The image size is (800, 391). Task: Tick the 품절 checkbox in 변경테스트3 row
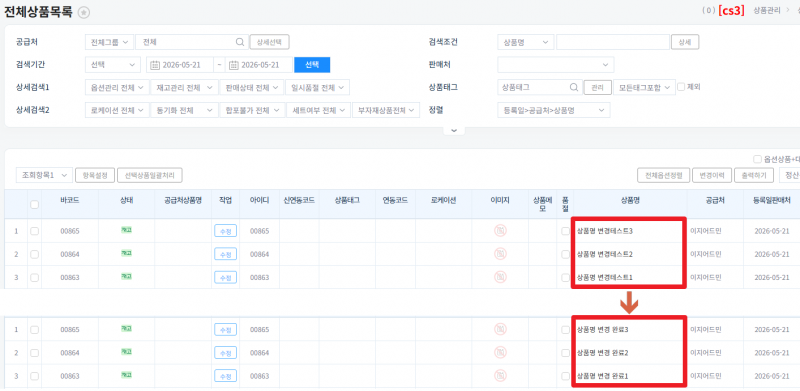565,231
